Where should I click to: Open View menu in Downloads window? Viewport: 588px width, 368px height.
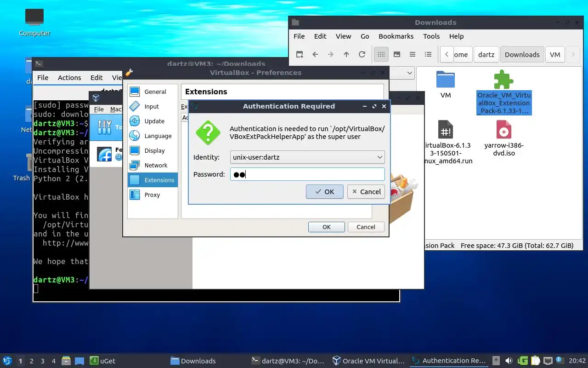(x=343, y=36)
